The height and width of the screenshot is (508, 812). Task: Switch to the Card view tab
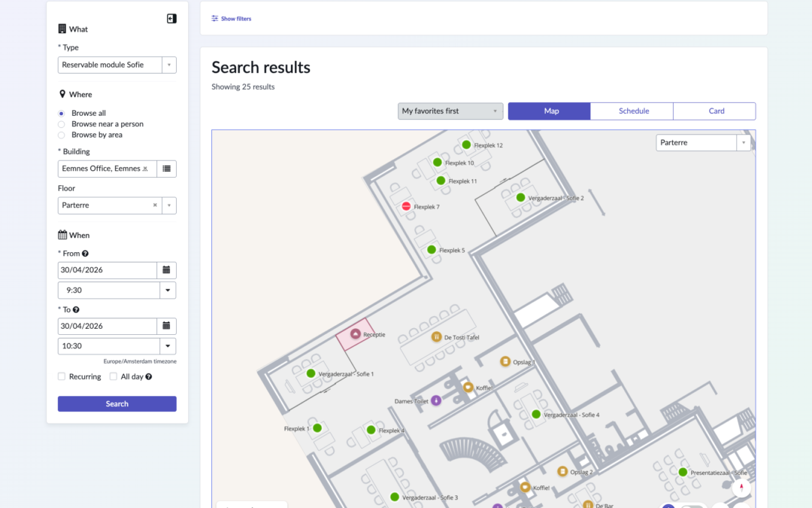coord(715,111)
